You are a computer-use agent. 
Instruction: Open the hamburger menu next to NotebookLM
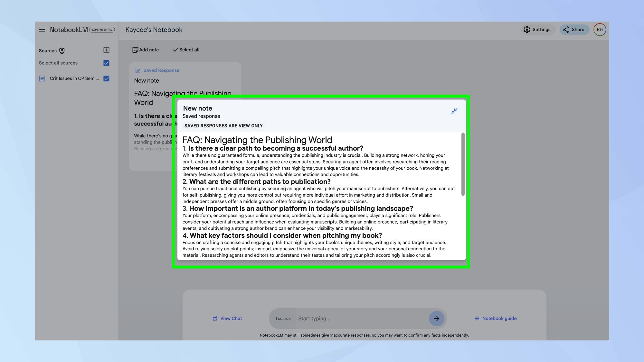pyautogui.click(x=42, y=30)
